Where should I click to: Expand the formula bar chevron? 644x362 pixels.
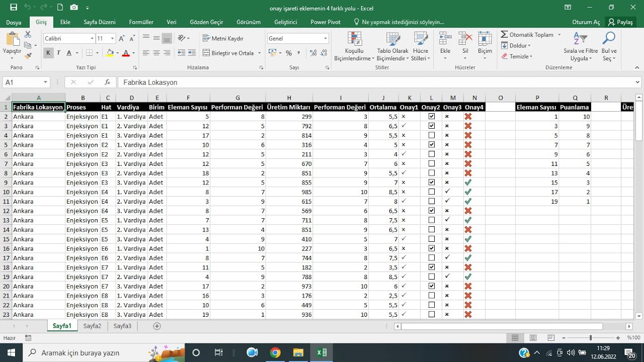638,82
